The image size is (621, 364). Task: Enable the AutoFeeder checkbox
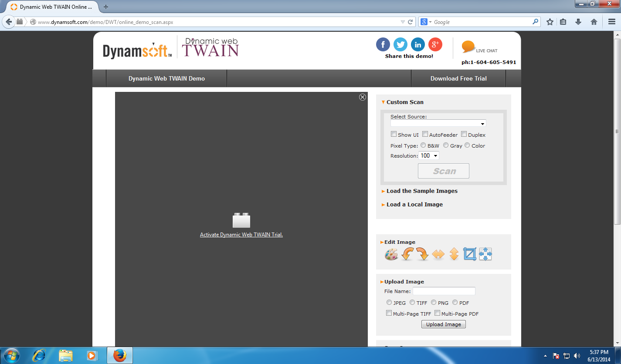click(x=425, y=135)
